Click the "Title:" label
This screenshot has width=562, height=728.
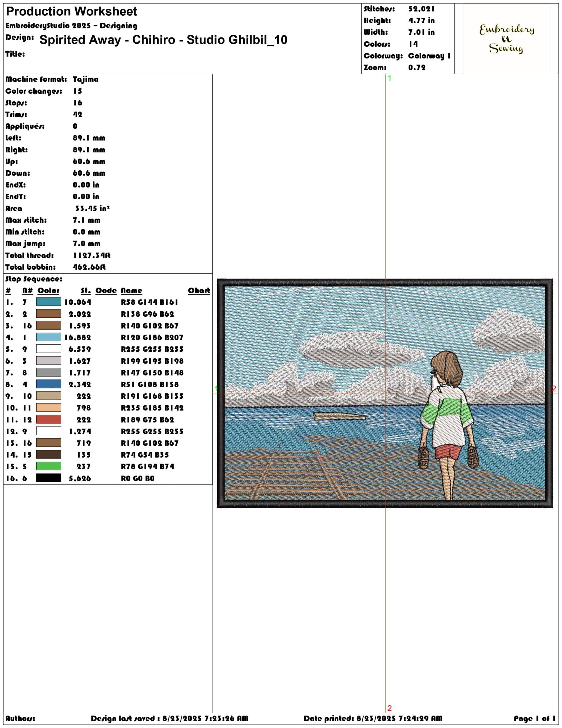[x=15, y=54]
